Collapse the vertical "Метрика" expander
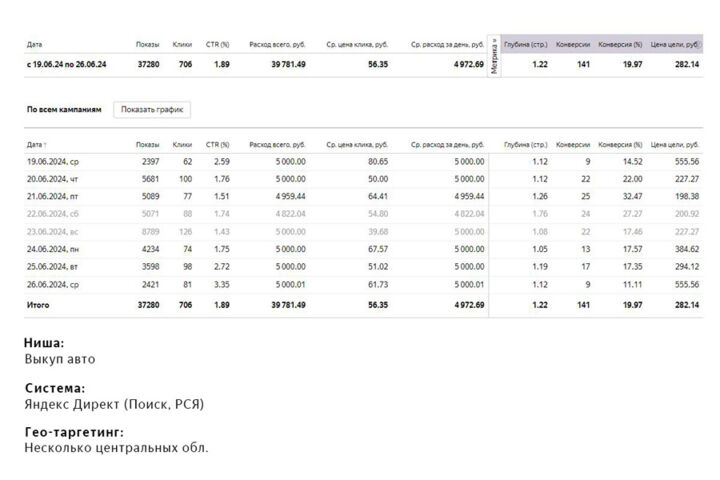 coord(494,56)
